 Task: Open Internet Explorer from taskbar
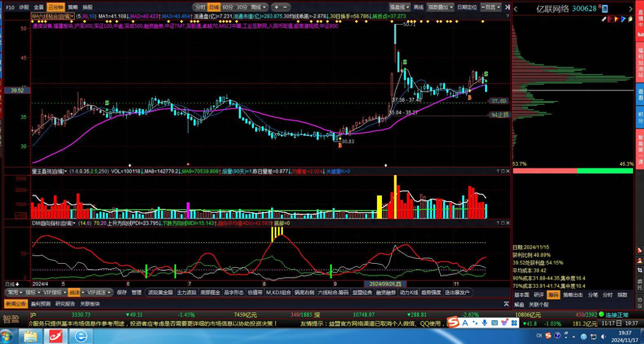click(81, 336)
